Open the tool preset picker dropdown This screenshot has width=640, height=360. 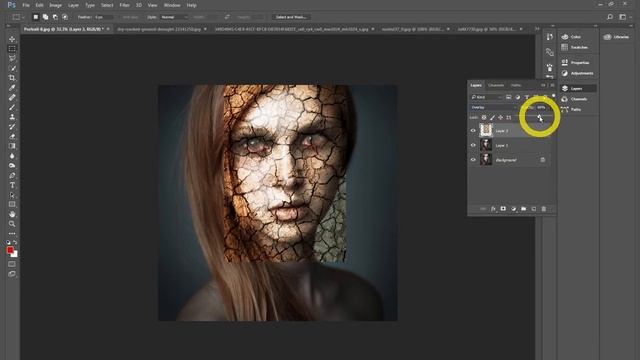[x=18, y=17]
